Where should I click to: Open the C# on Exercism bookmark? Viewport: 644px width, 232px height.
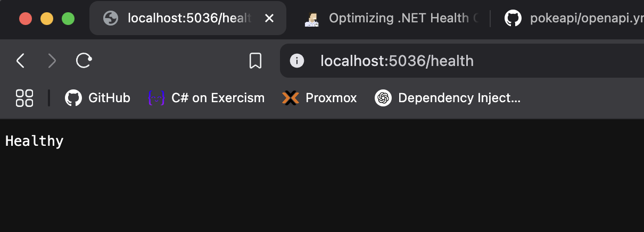(x=207, y=98)
